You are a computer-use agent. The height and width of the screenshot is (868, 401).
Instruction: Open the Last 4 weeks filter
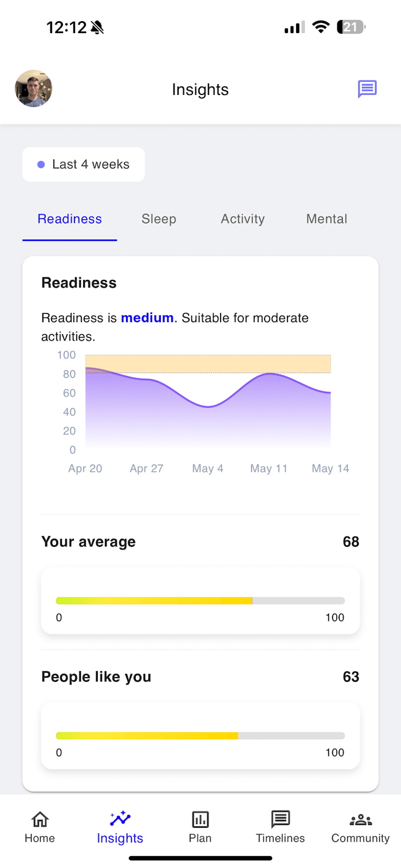point(83,164)
